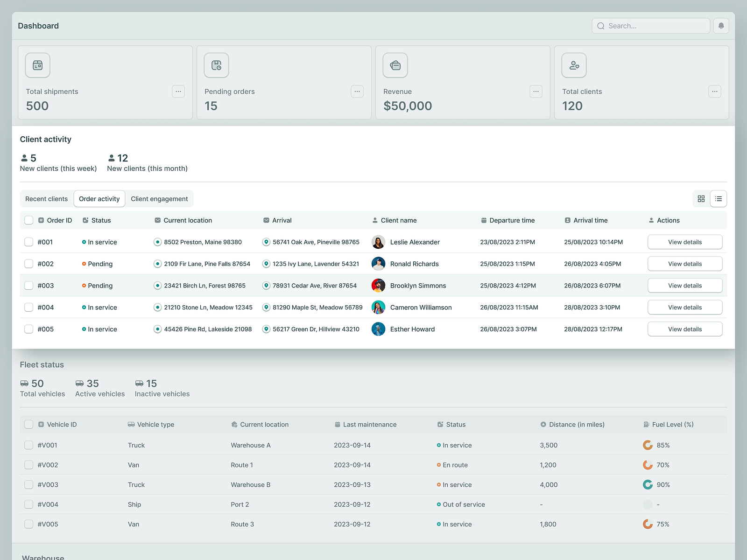Switch to grid view of orders
The image size is (747, 560).
701,198
